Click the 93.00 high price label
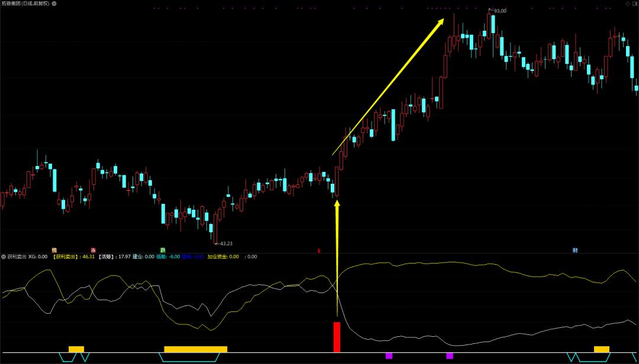Viewport: 639px width, 364px height. tap(500, 11)
